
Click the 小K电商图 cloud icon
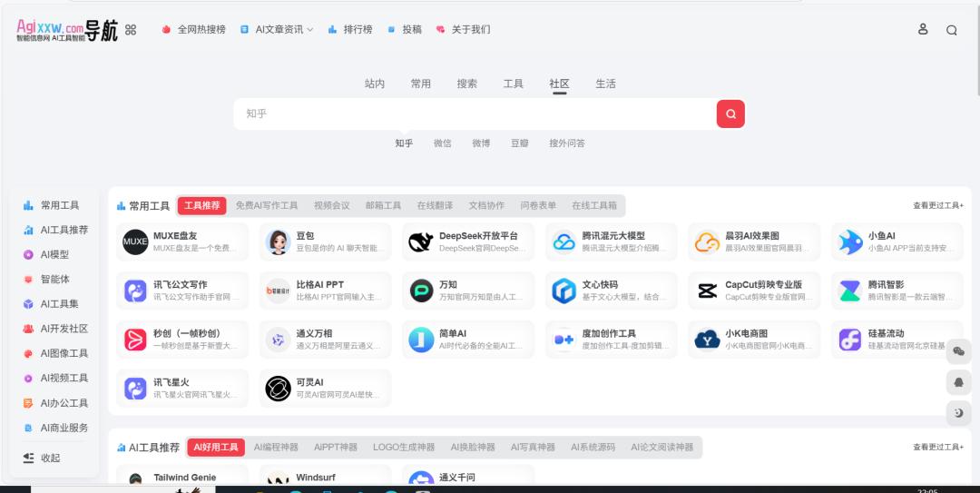(x=707, y=340)
